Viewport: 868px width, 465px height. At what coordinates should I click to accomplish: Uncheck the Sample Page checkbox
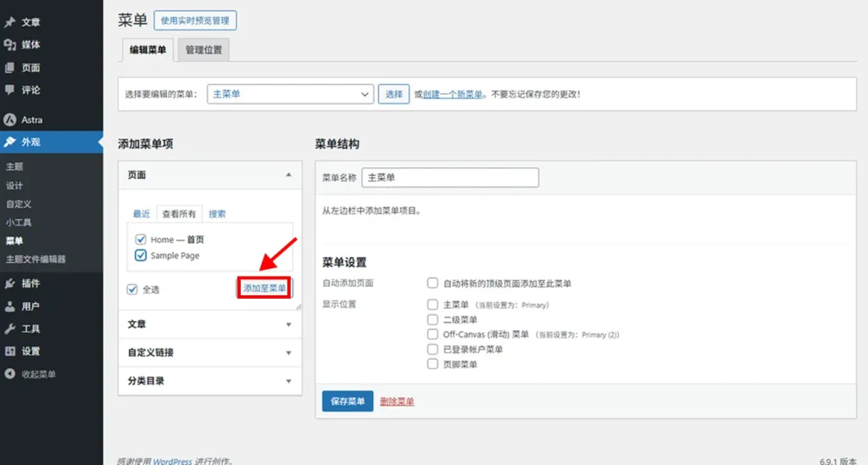pyautogui.click(x=142, y=255)
